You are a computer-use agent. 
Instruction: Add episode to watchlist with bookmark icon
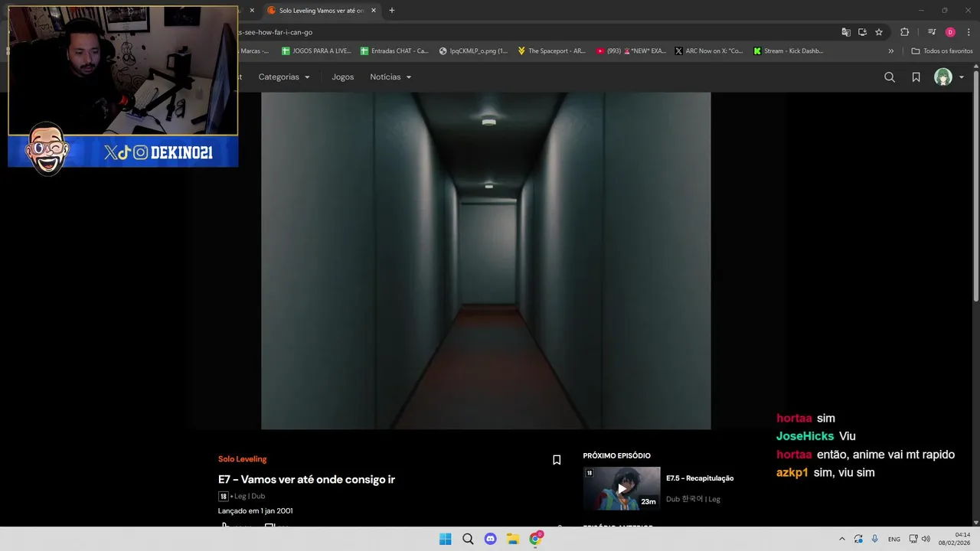[557, 460]
